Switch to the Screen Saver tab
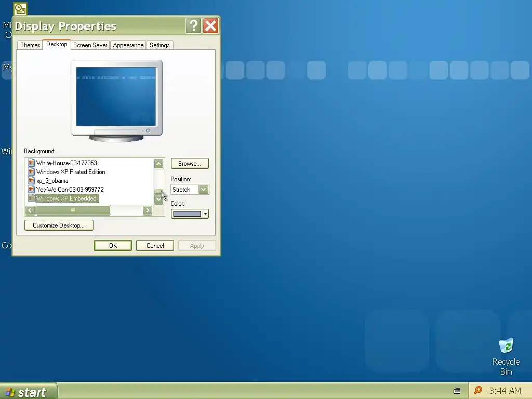Viewport: 532px width, 399px height. tap(90, 45)
